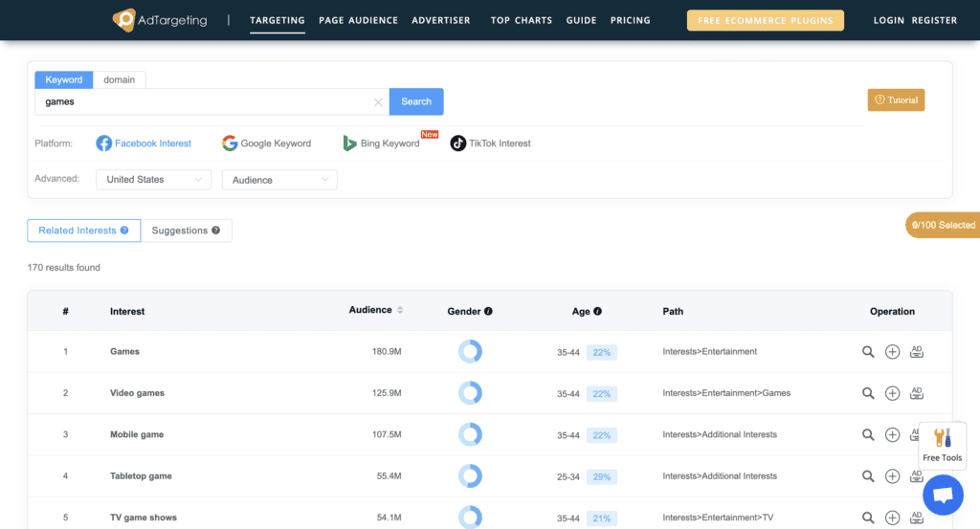
Task: Add TV game shows with plus icon
Action: click(893, 518)
